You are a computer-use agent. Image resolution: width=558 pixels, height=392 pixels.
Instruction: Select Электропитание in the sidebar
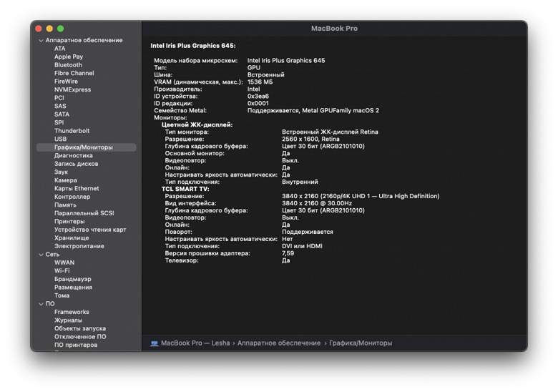(x=79, y=246)
